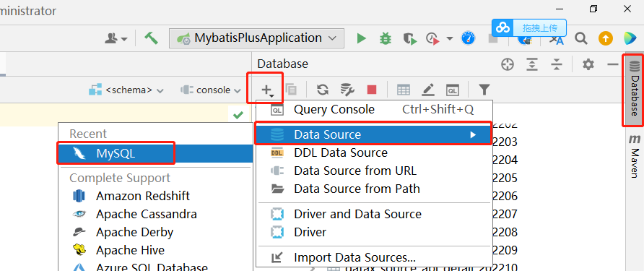
Task: Open the Data Source submenu
Action: (x=373, y=134)
